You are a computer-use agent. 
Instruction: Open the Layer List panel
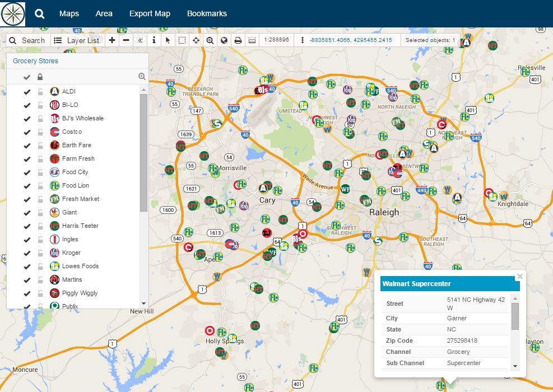coord(77,40)
